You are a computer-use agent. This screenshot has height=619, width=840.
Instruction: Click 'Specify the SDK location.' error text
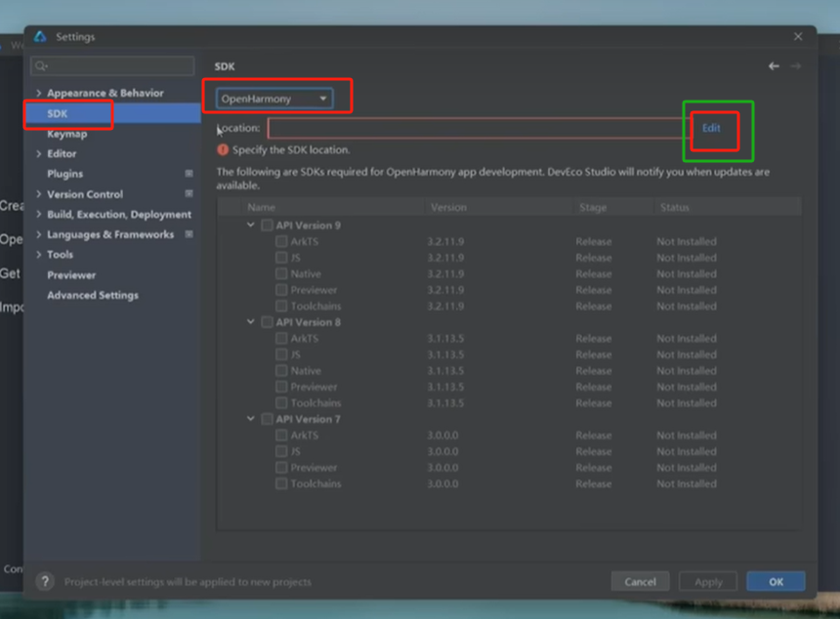(291, 150)
